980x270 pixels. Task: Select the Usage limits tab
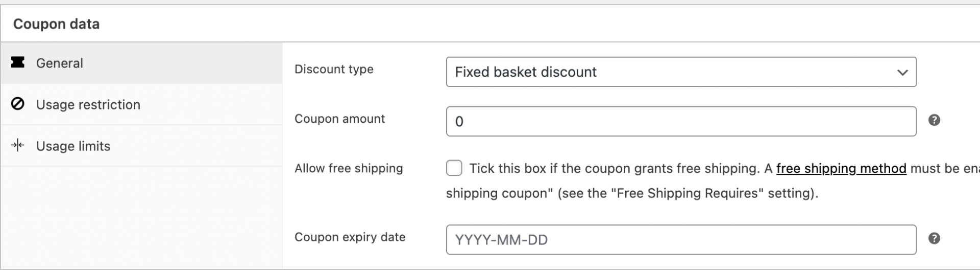tap(73, 146)
